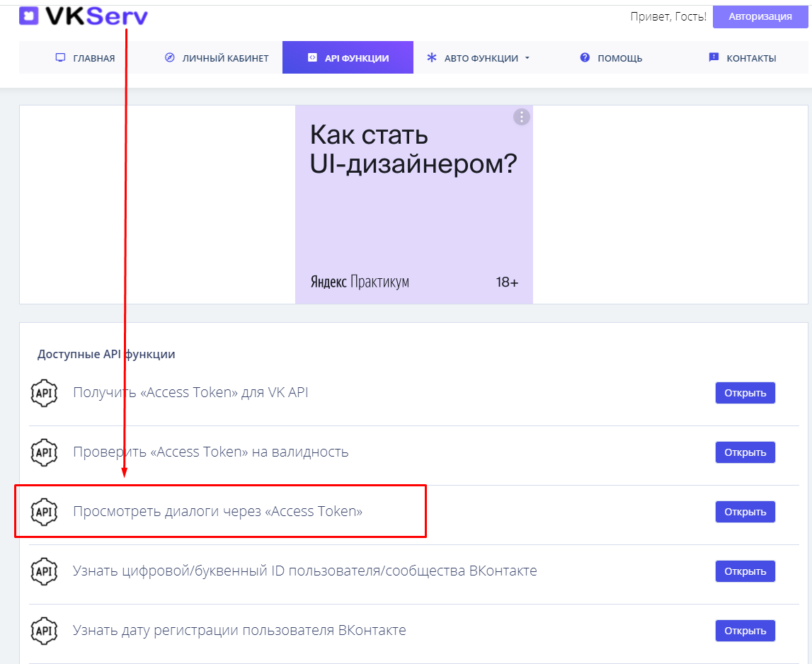Click the monitor icon beside Главная
The image size is (812, 664).
tap(60, 57)
